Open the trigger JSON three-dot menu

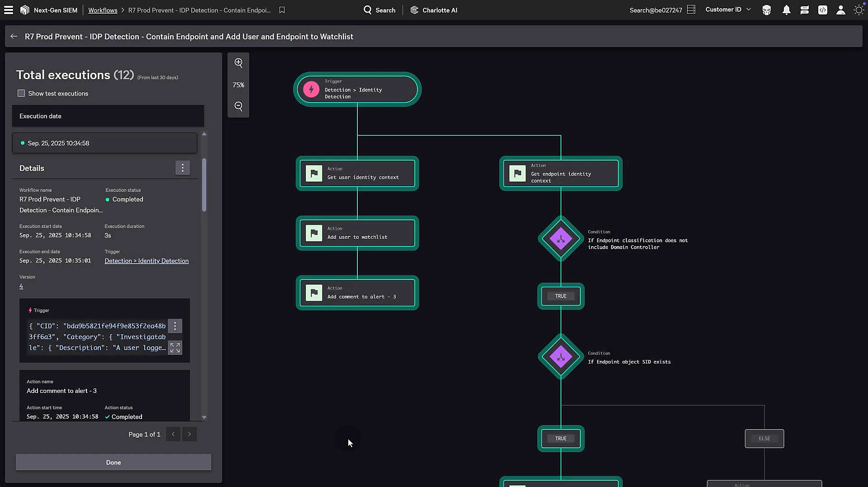click(x=175, y=326)
